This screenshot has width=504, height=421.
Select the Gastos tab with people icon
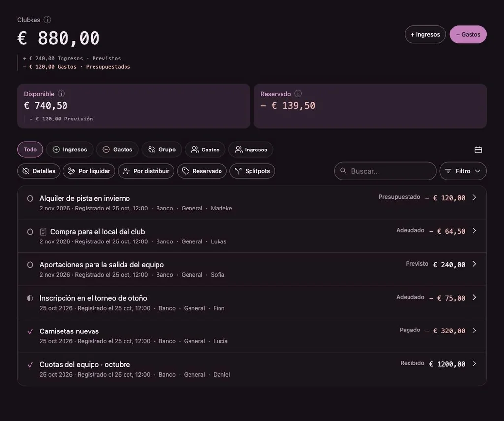pos(205,150)
